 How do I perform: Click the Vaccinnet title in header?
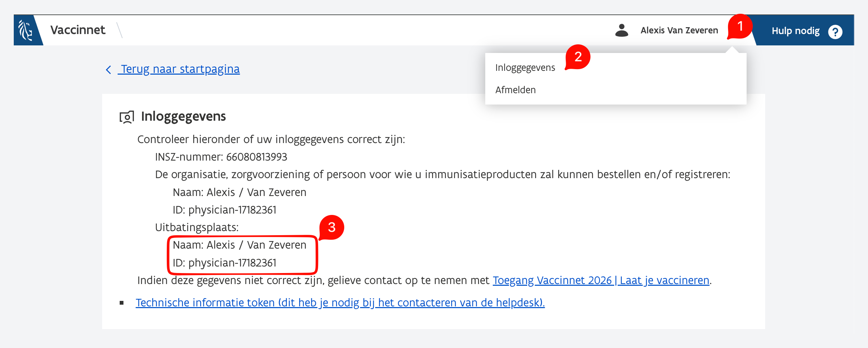pyautogui.click(x=78, y=30)
